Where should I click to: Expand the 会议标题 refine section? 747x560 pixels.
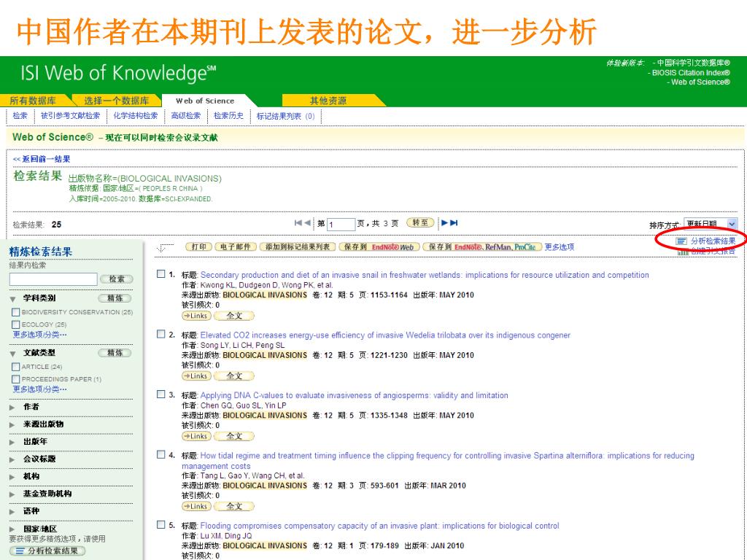(x=13, y=459)
